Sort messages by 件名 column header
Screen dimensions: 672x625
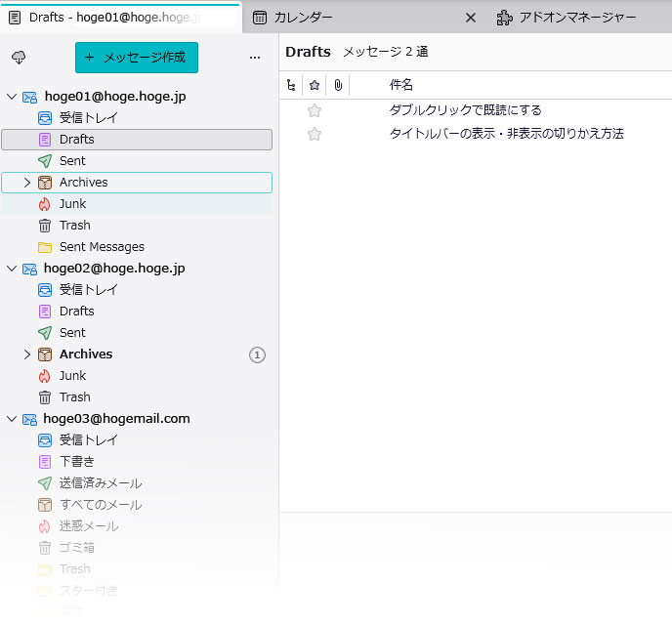[x=401, y=85]
